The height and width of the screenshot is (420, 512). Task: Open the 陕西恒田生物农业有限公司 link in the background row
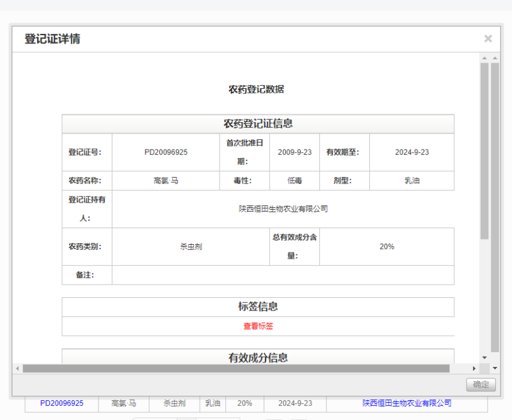click(x=407, y=403)
